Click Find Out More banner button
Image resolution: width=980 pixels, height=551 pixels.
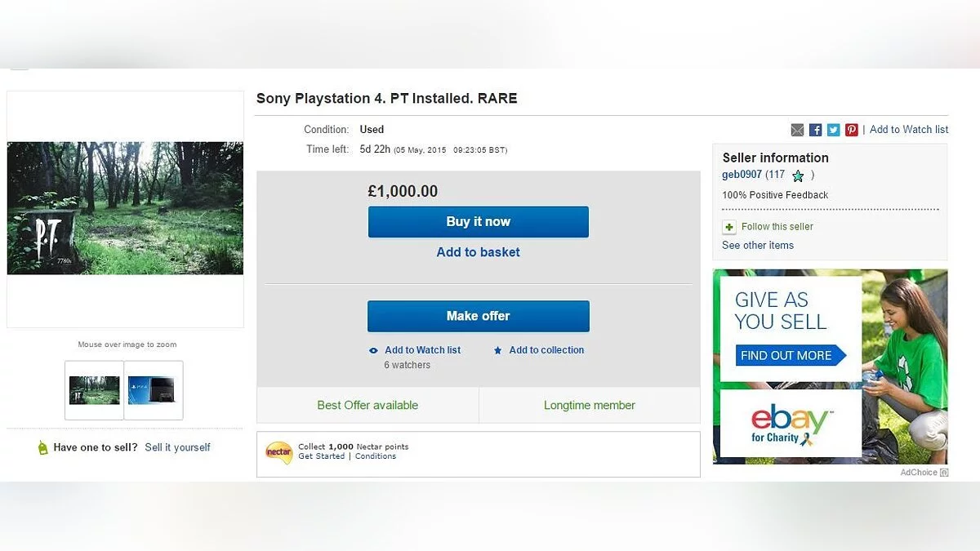coord(790,355)
